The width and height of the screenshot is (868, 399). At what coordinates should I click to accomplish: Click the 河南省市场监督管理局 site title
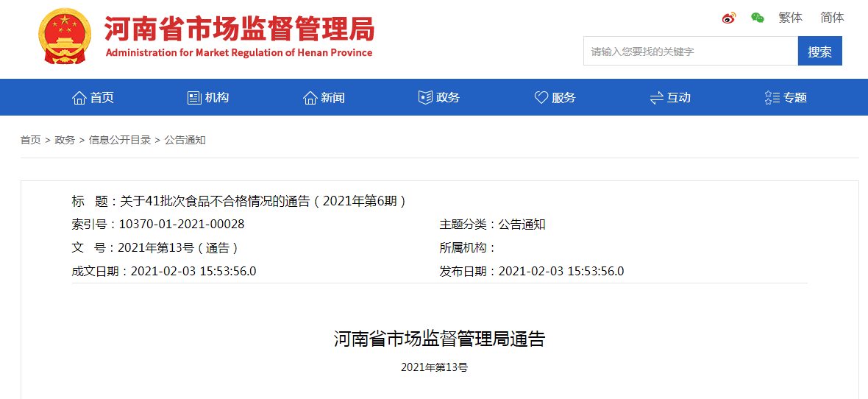point(240,29)
